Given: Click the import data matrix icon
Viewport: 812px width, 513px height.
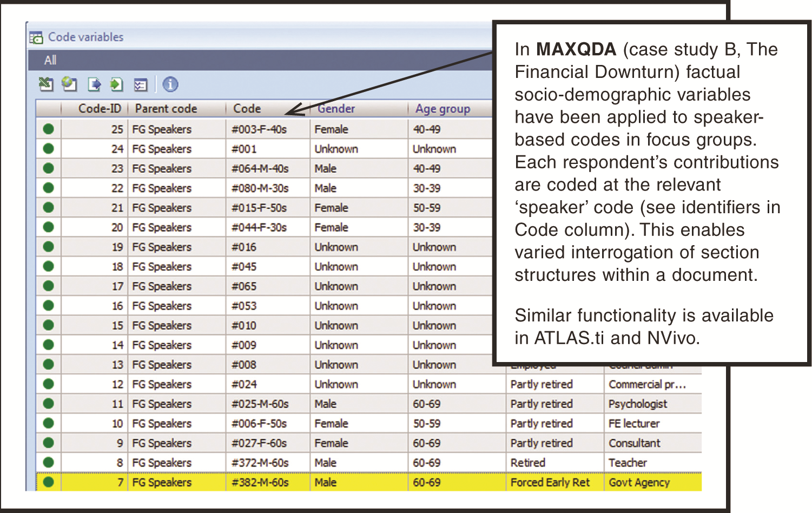Looking at the screenshot, I should pyautogui.click(x=117, y=84).
